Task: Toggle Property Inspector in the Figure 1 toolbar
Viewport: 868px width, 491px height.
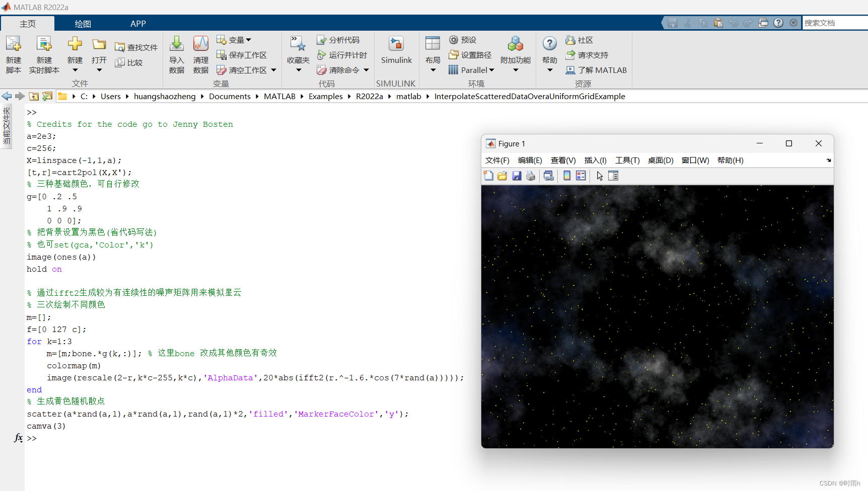Action: [x=613, y=176]
